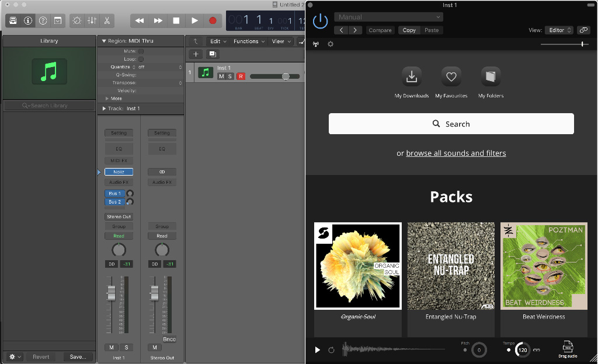Open the Functions menu
This screenshot has width=598, height=364.
pos(248,41)
